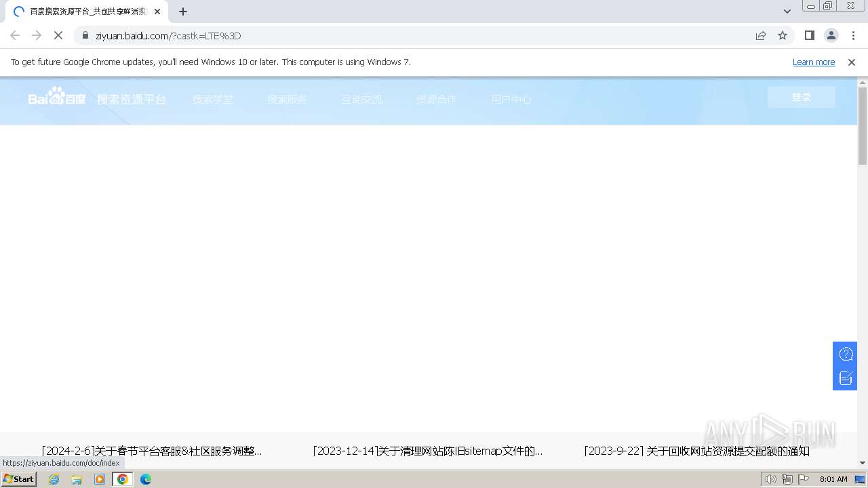Focus the address bar URL field
868x488 pixels.
coord(420,35)
